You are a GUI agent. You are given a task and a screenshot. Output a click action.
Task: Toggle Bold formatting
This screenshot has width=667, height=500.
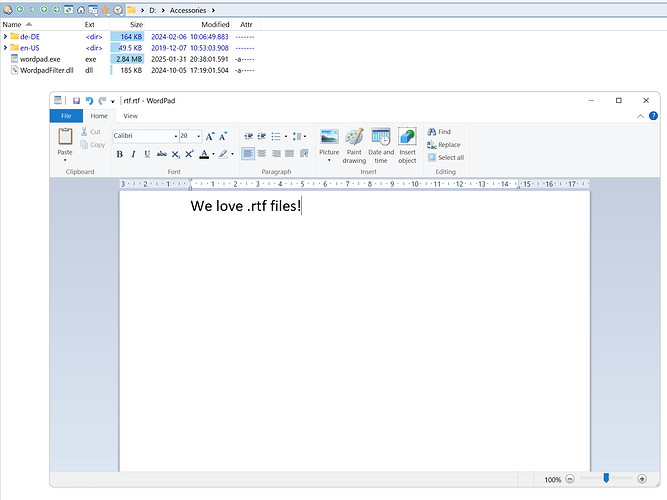pos(120,154)
